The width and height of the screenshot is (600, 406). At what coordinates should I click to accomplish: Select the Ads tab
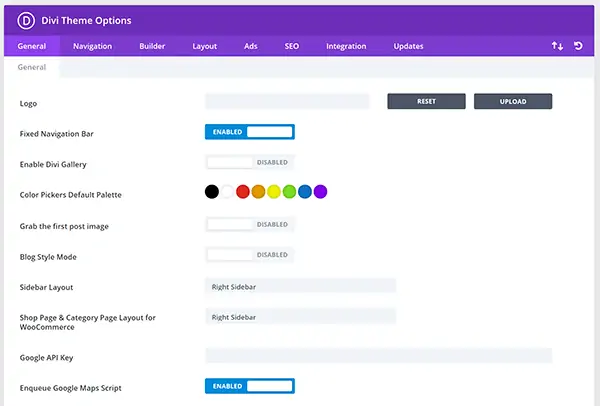[x=251, y=46]
